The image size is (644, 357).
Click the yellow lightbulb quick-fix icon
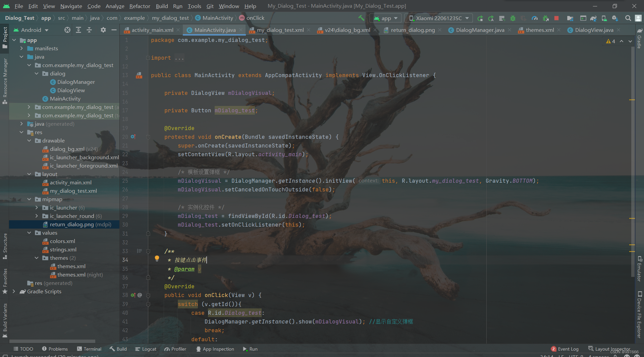157,258
